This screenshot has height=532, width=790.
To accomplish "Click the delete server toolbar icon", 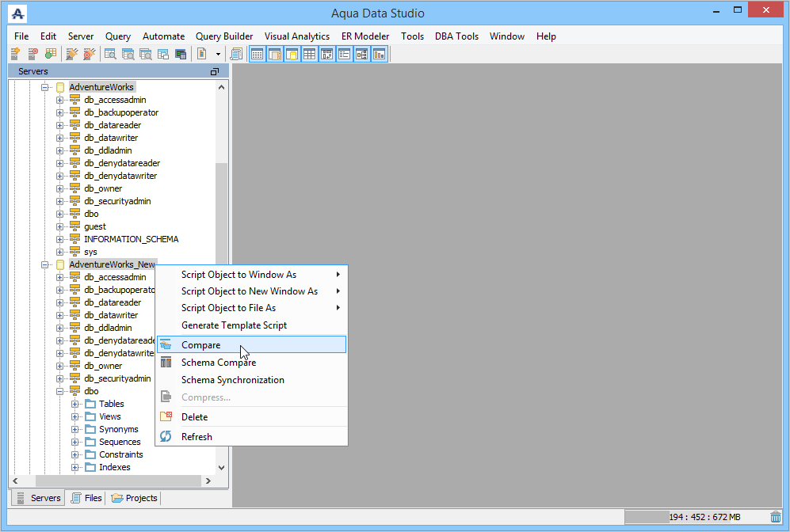I will point(32,54).
